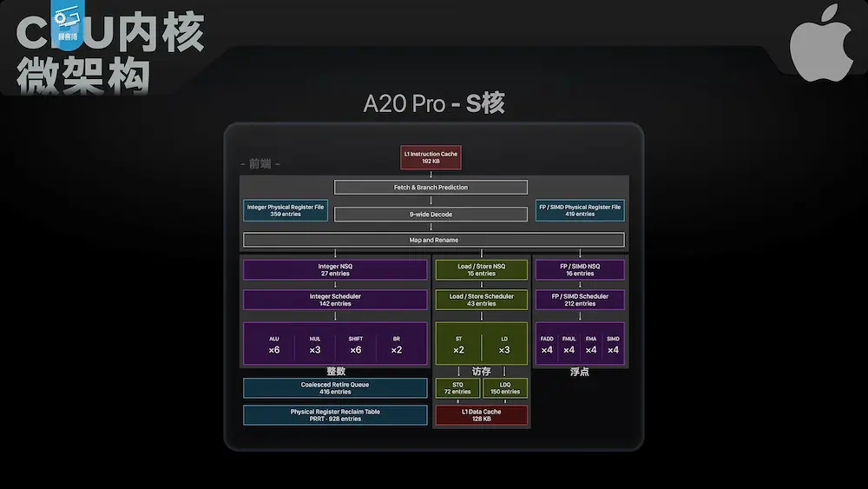Click the LD ×3 load unit
Image resolution: width=868 pixels, height=489 pixels.
tap(504, 345)
